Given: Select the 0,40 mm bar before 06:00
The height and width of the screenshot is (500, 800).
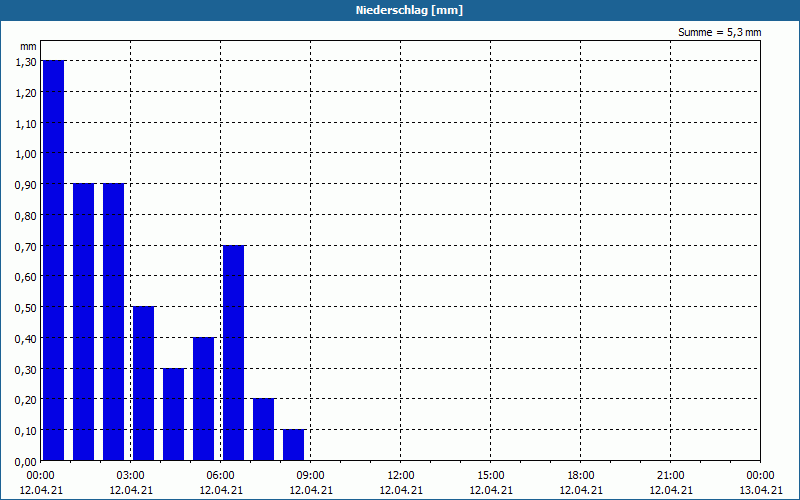Looking at the screenshot, I should click(204, 398).
